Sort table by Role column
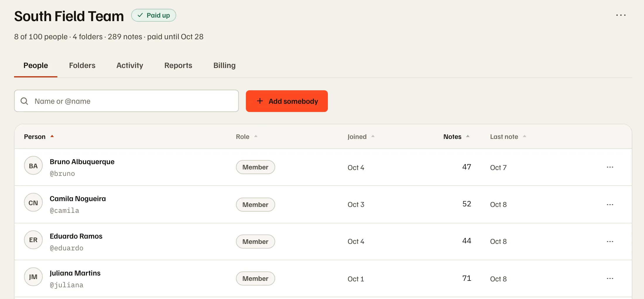644x299 pixels. (x=246, y=137)
